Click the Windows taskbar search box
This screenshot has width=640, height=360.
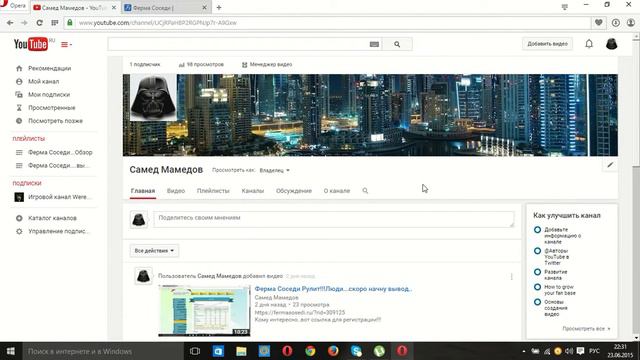[102, 351]
